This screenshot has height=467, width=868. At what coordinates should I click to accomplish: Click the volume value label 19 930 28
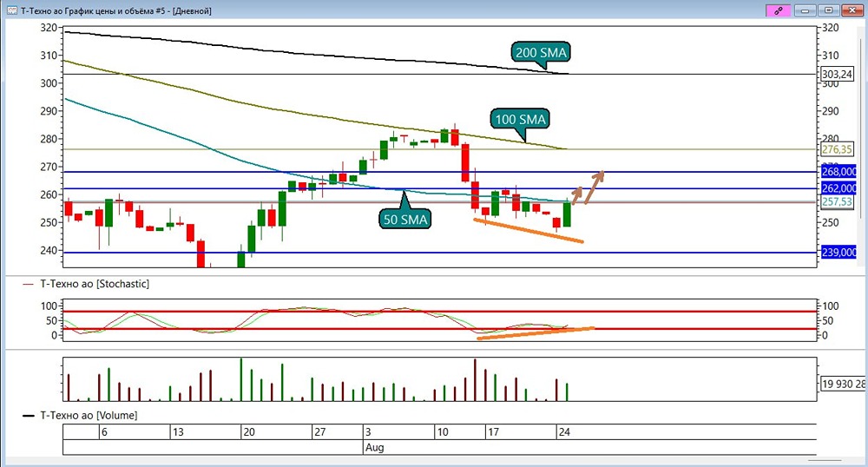(842, 384)
